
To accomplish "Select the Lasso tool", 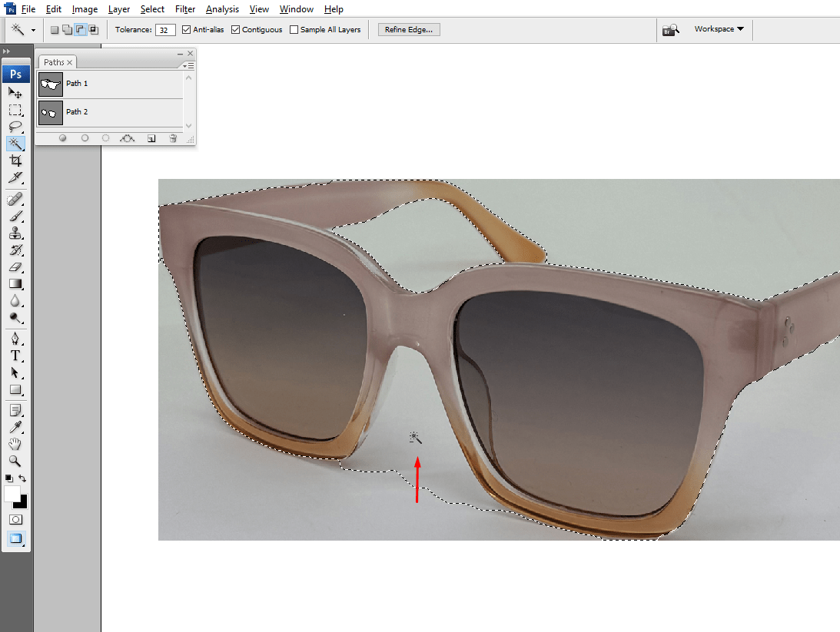I will point(15,127).
